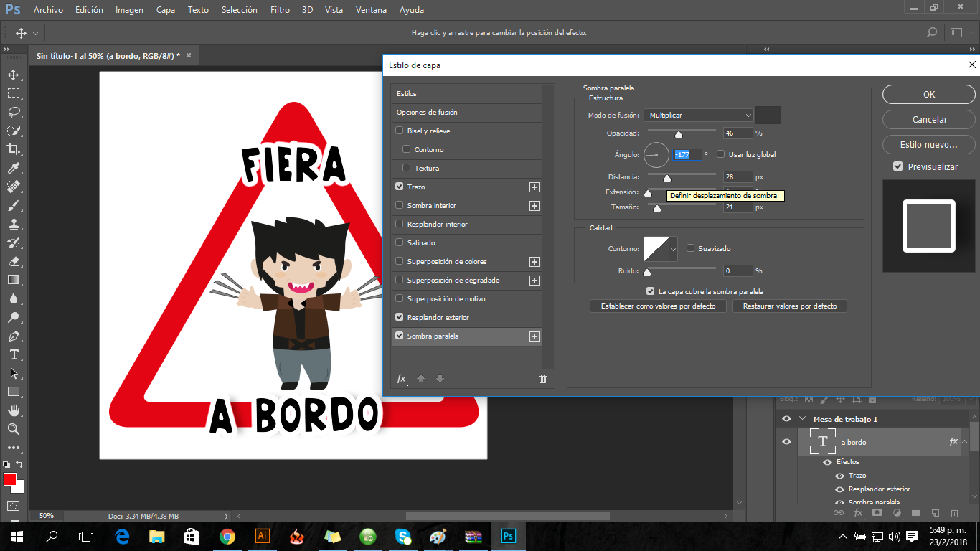Click Restaurar valores por defecto

click(x=790, y=306)
